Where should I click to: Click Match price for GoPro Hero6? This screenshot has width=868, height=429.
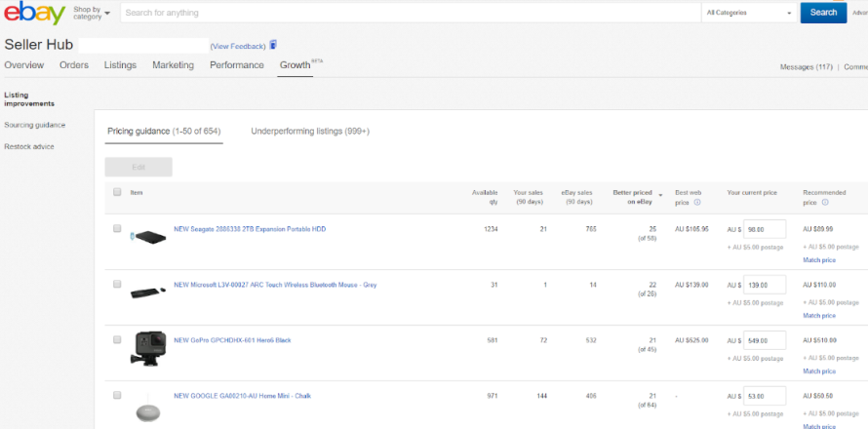(x=819, y=371)
